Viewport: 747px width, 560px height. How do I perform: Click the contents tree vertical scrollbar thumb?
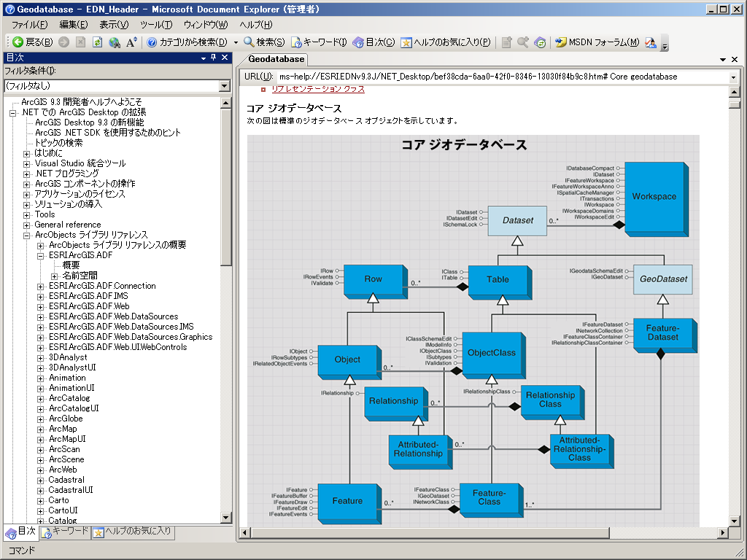[226, 187]
